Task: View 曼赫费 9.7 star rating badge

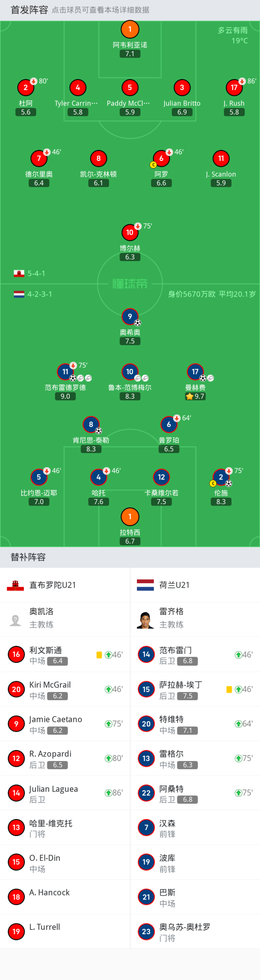Action: pyautogui.click(x=195, y=397)
